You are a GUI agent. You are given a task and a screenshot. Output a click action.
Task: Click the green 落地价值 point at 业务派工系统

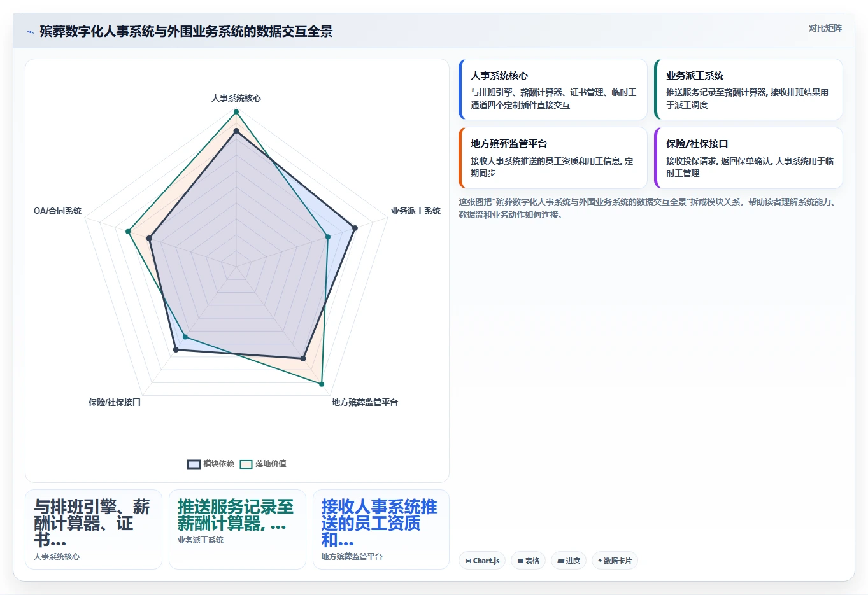[328, 237]
